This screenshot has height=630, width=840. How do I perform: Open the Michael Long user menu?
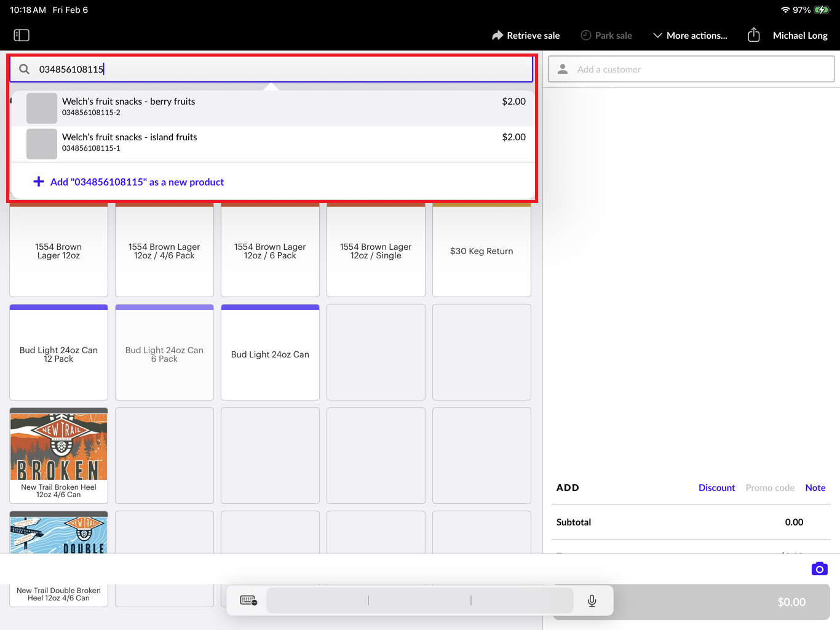coord(800,35)
